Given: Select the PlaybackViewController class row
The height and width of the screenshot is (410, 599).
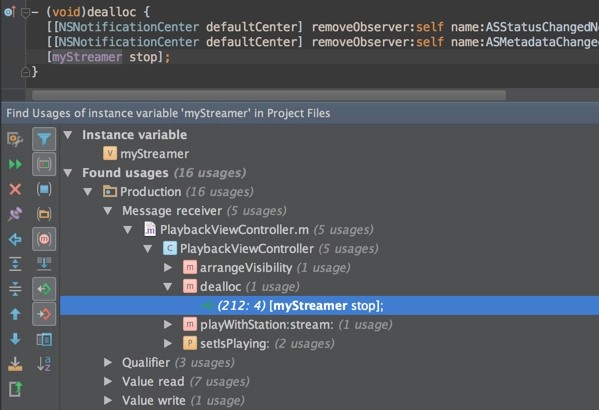Looking at the screenshot, I should 329,249.
